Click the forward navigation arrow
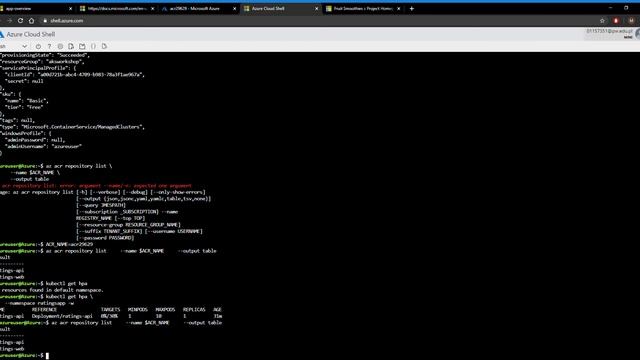The image size is (640, 360). tap(9, 20)
